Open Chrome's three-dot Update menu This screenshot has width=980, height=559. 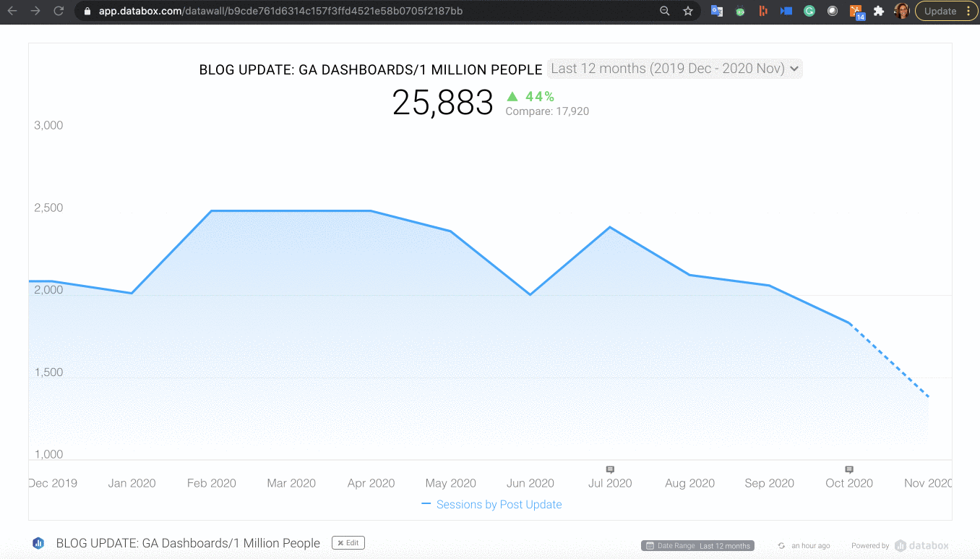pos(968,11)
